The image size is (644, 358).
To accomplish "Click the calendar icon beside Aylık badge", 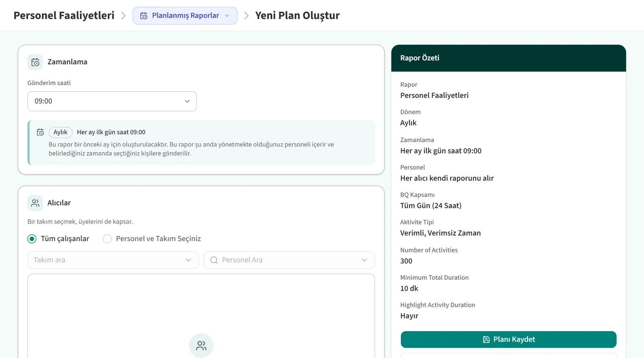I will pos(40,132).
